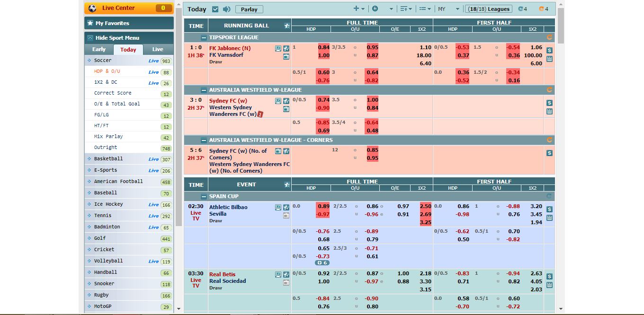
Task: Click the refresh icon next to Running Ball count
Action: 521,9
